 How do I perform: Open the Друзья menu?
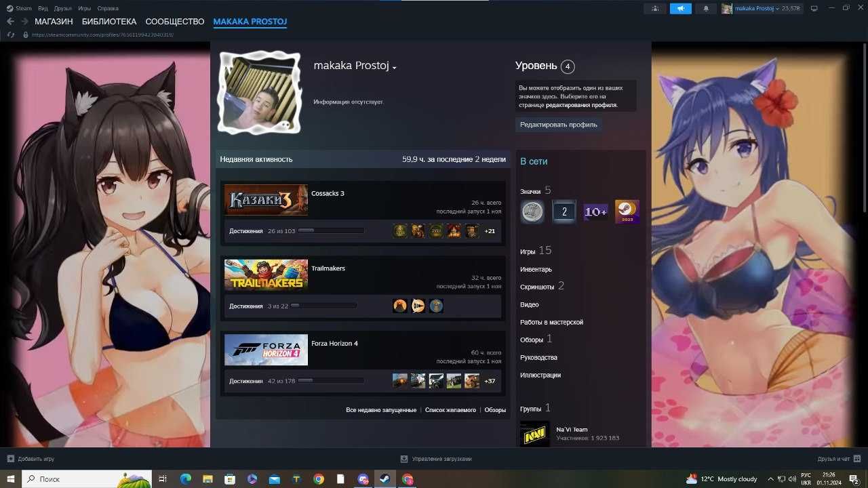point(62,8)
